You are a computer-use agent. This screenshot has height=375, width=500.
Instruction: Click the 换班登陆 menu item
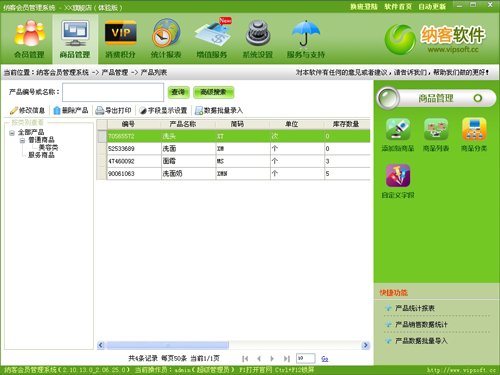tap(364, 7)
